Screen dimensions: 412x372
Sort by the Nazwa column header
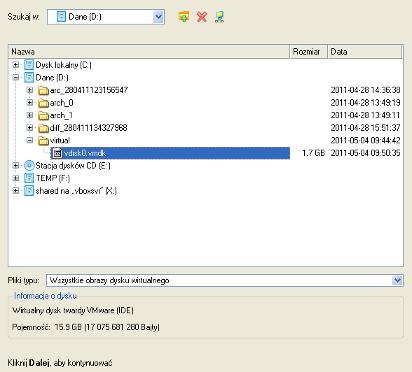pos(149,52)
